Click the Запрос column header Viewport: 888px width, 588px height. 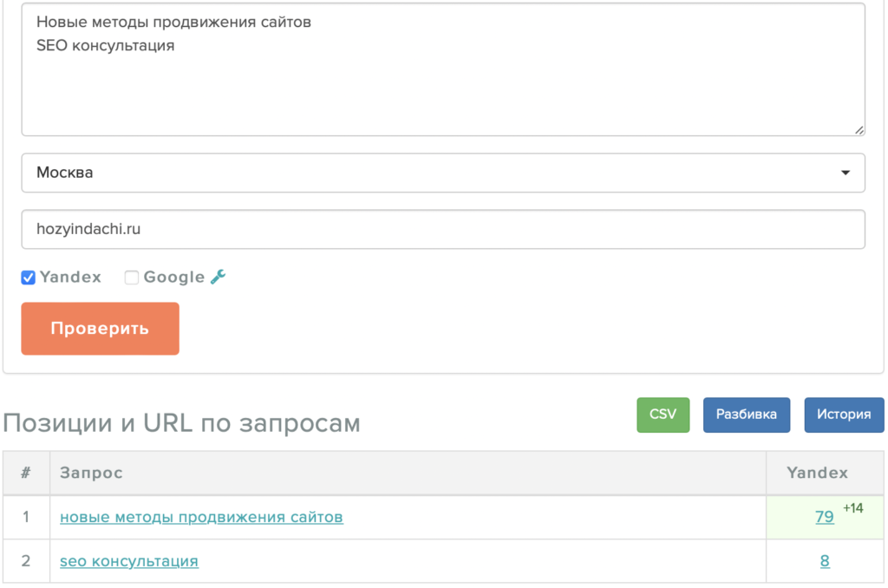[91, 473]
